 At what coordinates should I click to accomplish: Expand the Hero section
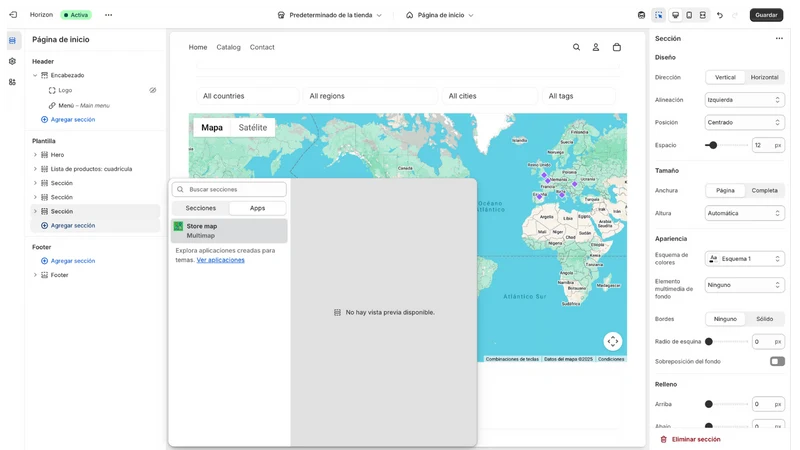click(35, 155)
